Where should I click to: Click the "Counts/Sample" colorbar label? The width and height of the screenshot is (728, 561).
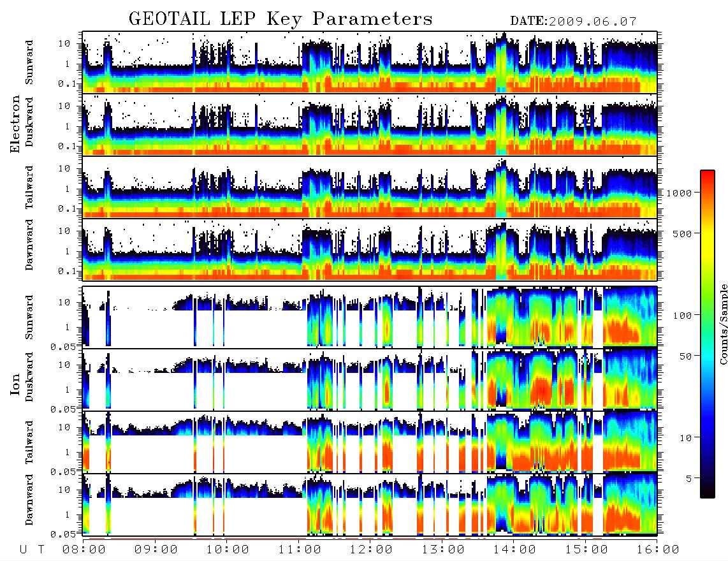click(x=723, y=324)
